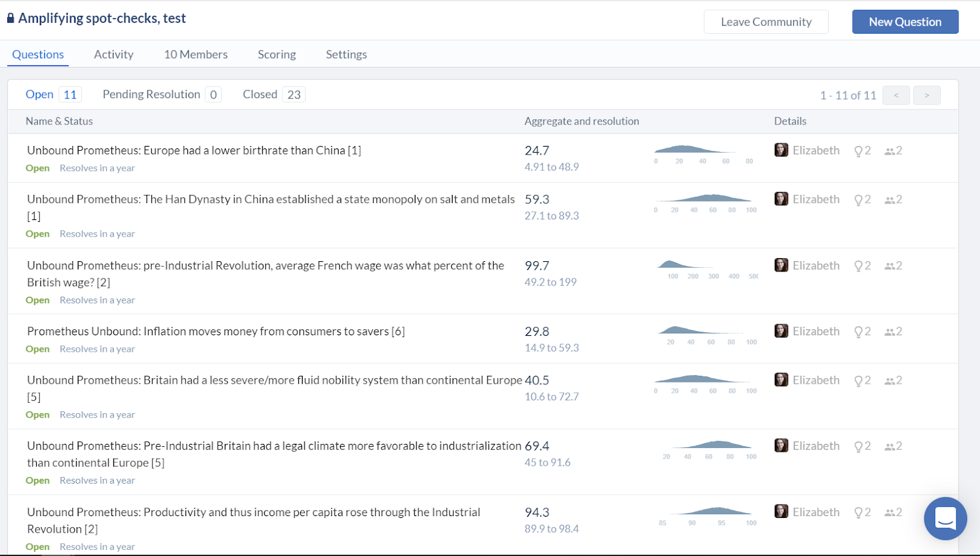Click the forecasters icon on the legal climate row
The image size is (980, 556).
click(x=889, y=446)
